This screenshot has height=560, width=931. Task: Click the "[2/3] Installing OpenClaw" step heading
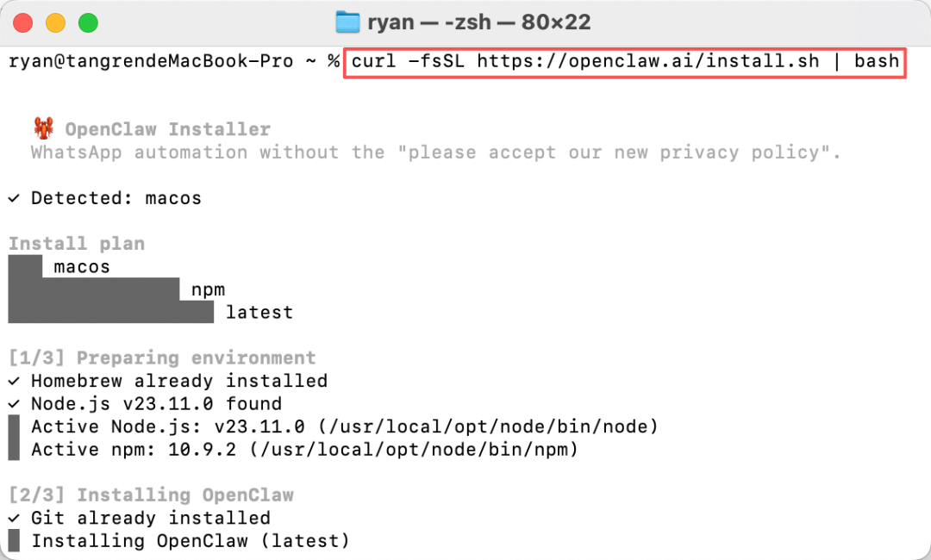(151, 495)
